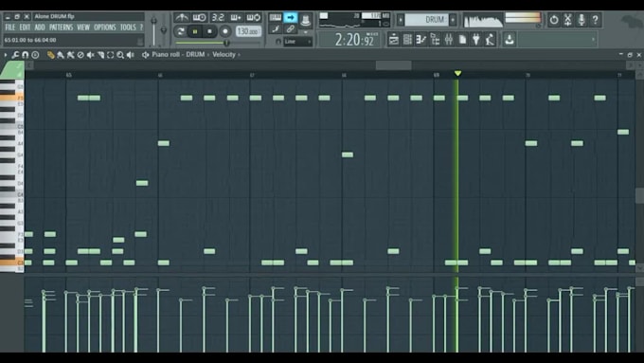Open the Mixer window
This screenshot has height=363, width=644.
point(449,40)
